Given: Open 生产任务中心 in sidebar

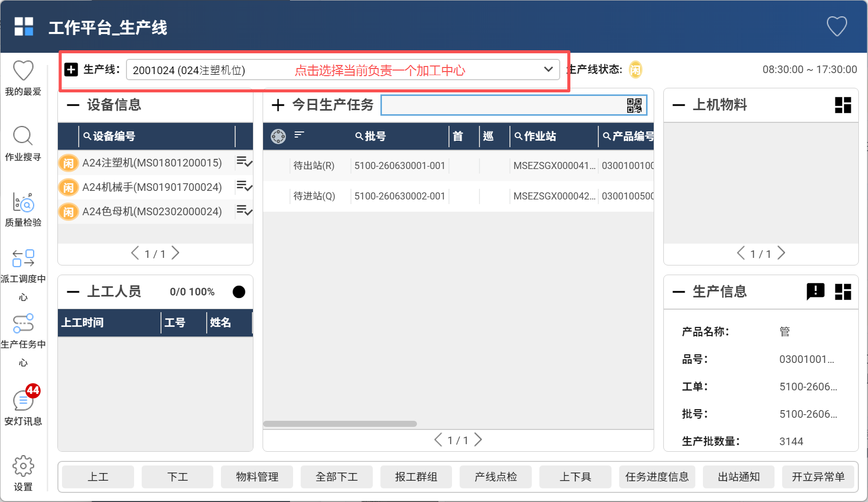Looking at the screenshot, I should click(x=23, y=340).
